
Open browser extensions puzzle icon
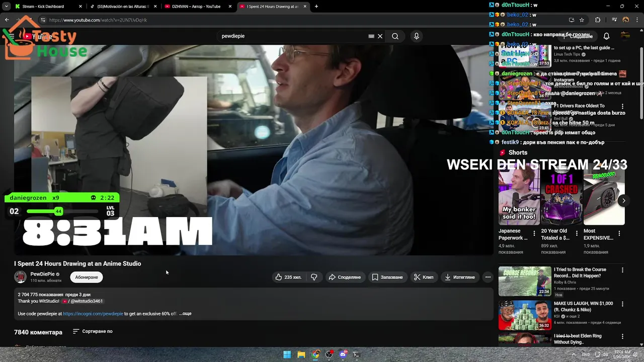[598, 20]
